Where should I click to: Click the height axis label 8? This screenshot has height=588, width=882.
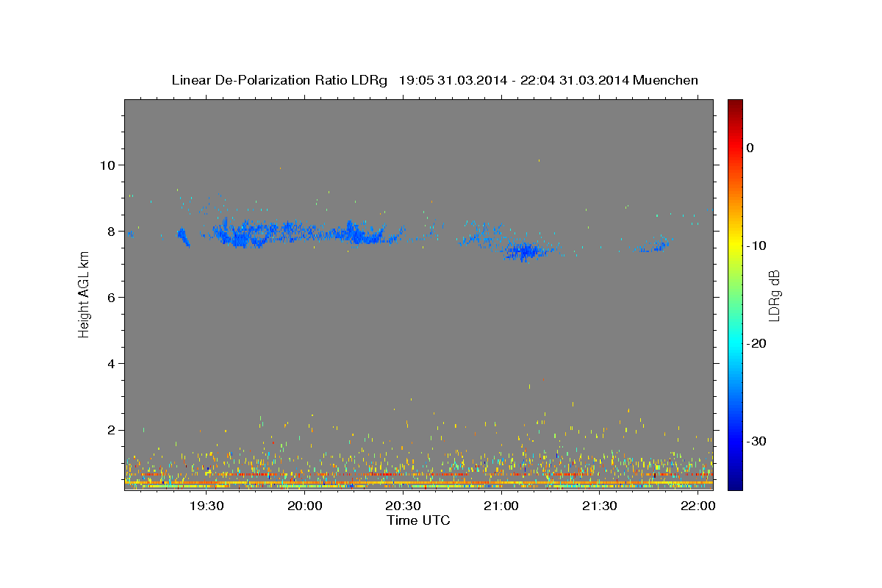point(112,231)
